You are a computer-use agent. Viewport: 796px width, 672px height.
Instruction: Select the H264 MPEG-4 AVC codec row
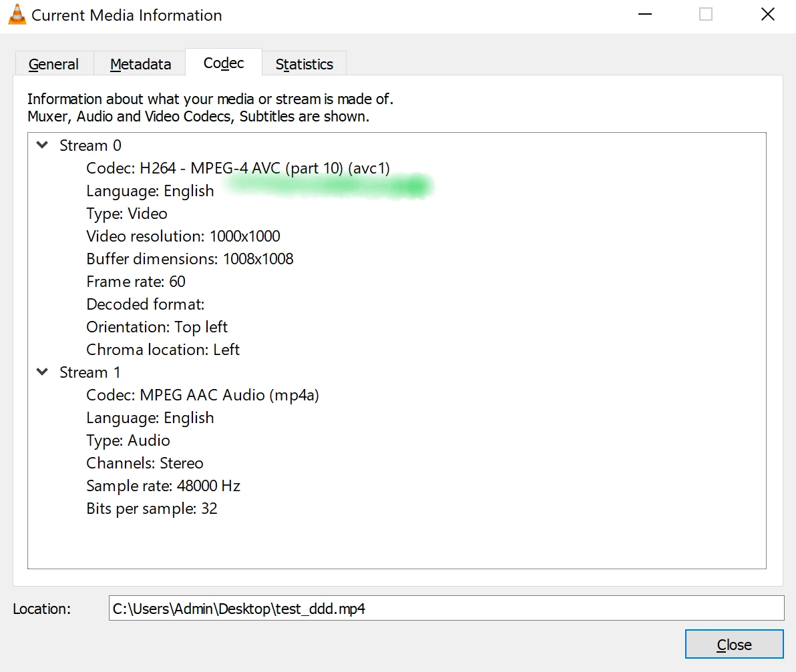pos(238,168)
